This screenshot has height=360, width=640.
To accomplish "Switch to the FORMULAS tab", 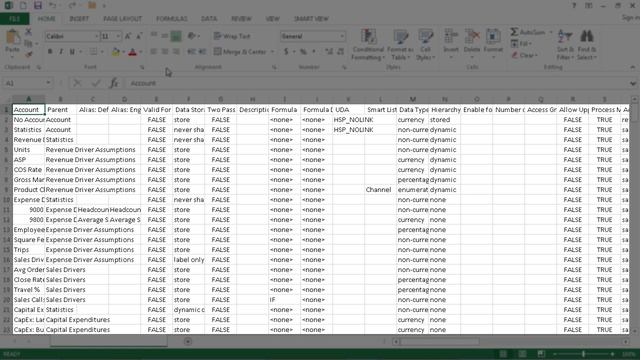I will (171, 19).
